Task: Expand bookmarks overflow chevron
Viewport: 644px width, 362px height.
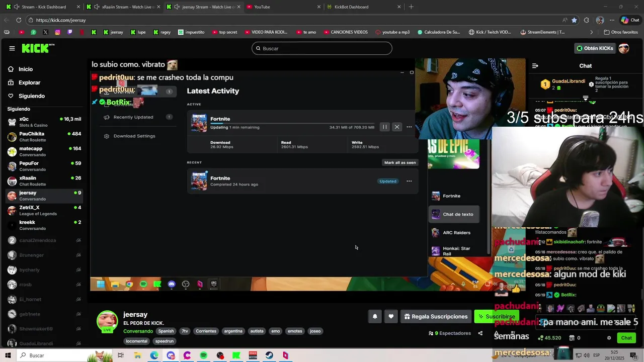Action: (591, 32)
